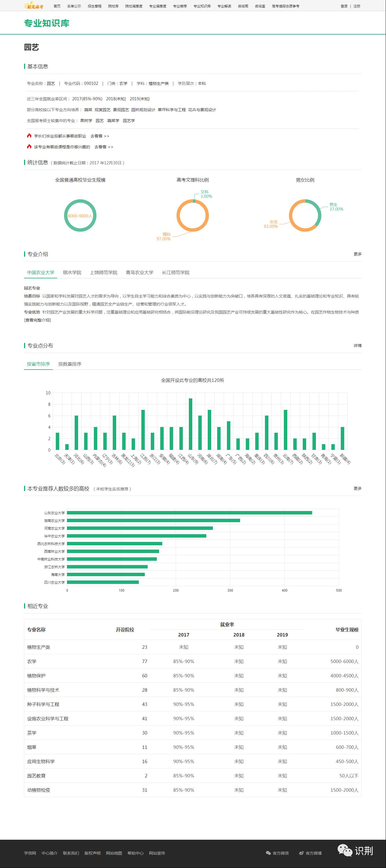Open the related major 植物保护
386x868 pixels.
(36, 676)
